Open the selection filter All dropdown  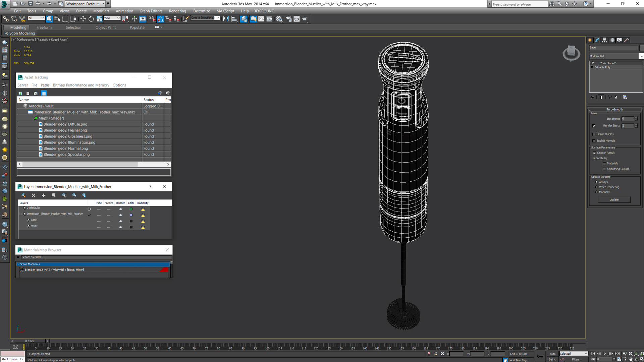point(36,18)
